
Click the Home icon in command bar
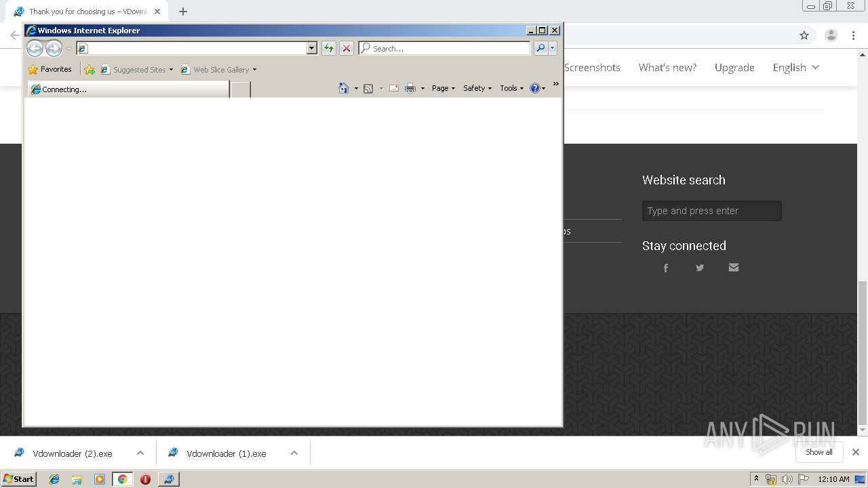pyautogui.click(x=344, y=88)
